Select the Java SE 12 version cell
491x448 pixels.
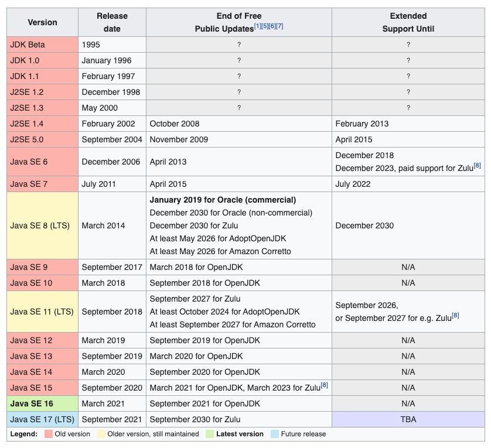[43, 340]
